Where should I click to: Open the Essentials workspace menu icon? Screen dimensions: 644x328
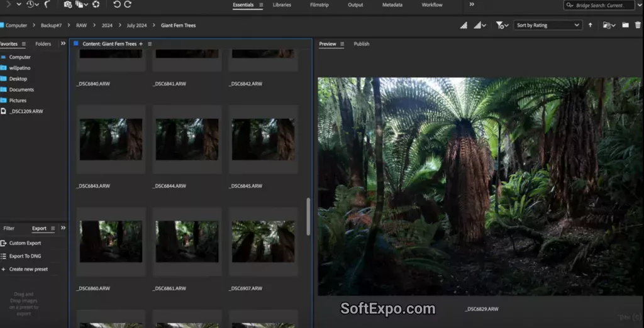[261, 5]
